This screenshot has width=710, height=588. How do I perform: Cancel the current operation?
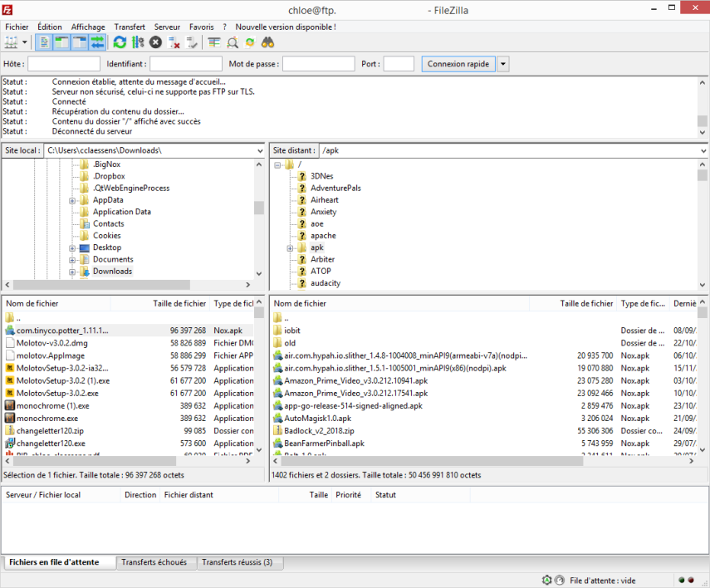[x=155, y=42]
